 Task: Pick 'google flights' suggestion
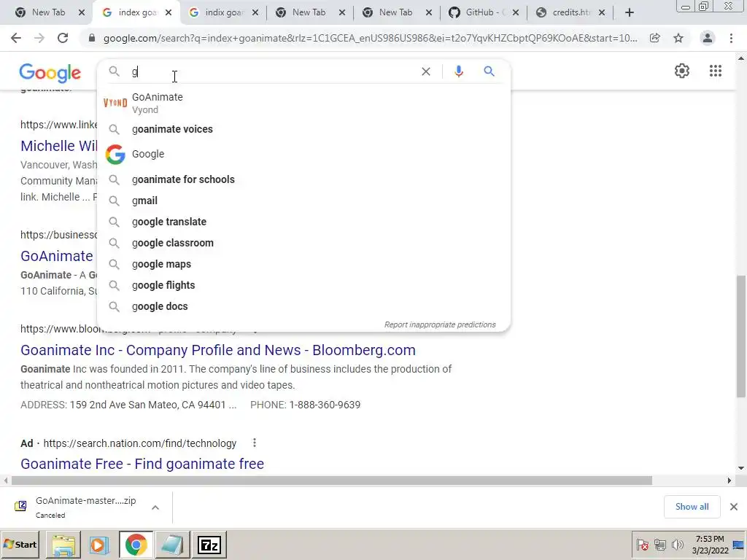point(304,285)
